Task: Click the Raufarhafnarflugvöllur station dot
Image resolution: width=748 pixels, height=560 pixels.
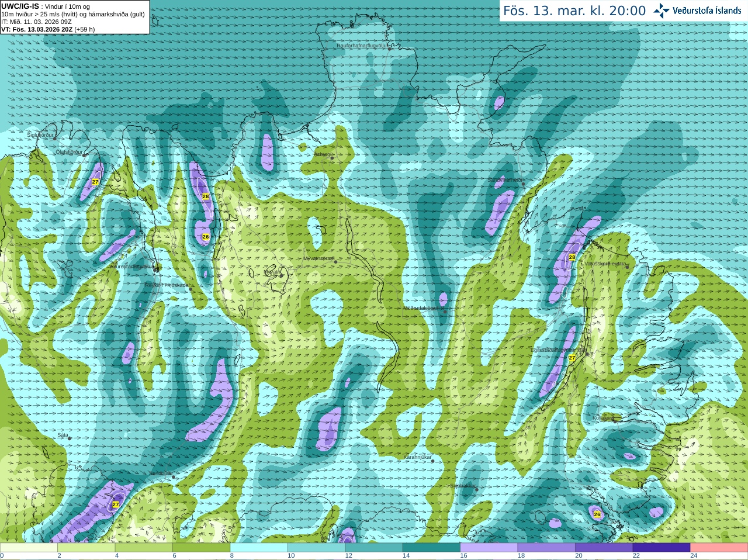Action: pyautogui.click(x=390, y=49)
